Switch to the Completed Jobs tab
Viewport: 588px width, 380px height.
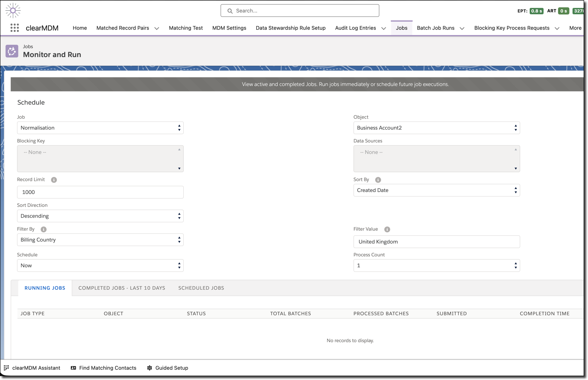pyautogui.click(x=122, y=288)
